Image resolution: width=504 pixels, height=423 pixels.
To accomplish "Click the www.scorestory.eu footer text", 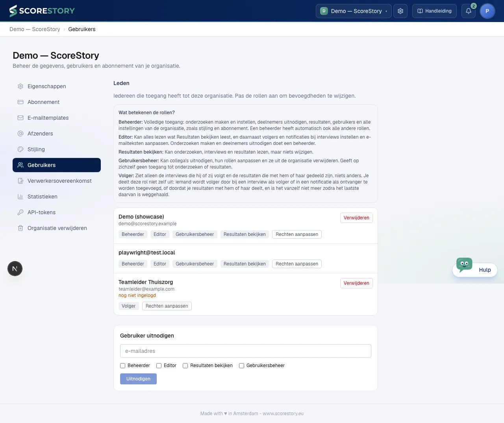I will coord(283,414).
